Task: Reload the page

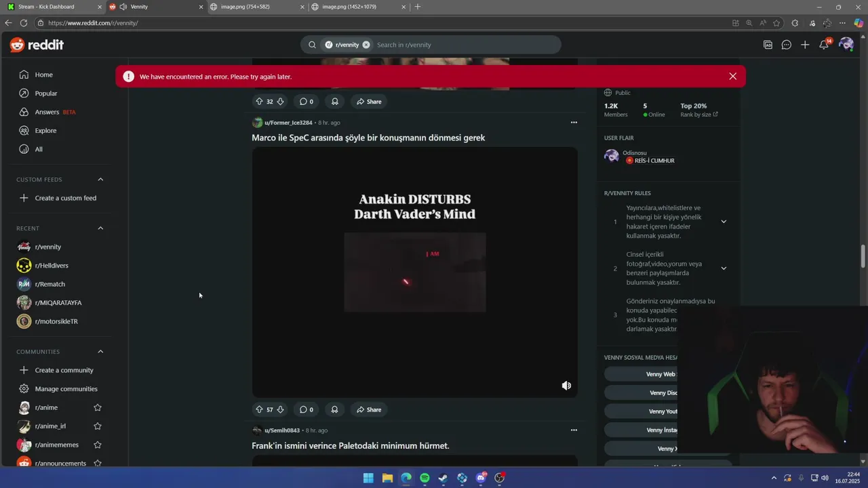Action: point(24,23)
